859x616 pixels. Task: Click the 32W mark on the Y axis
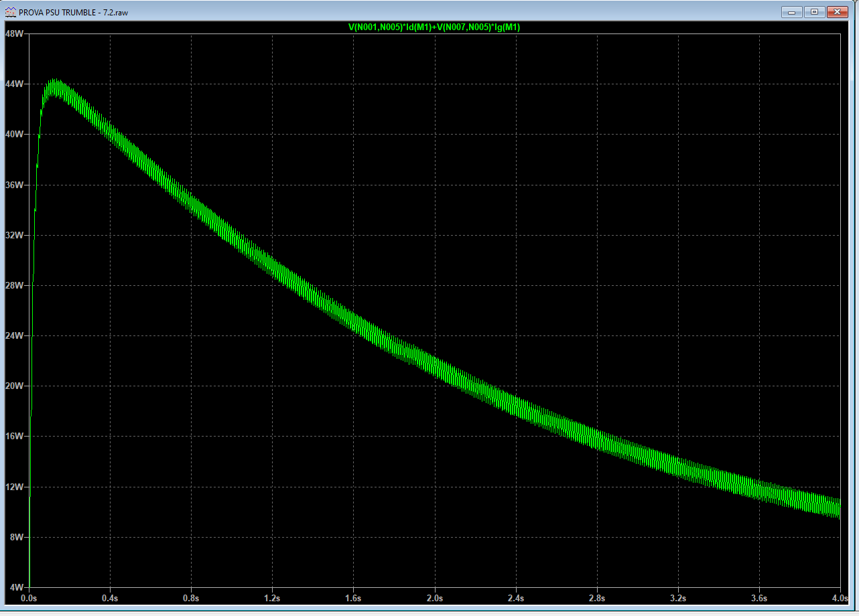tap(15, 235)
